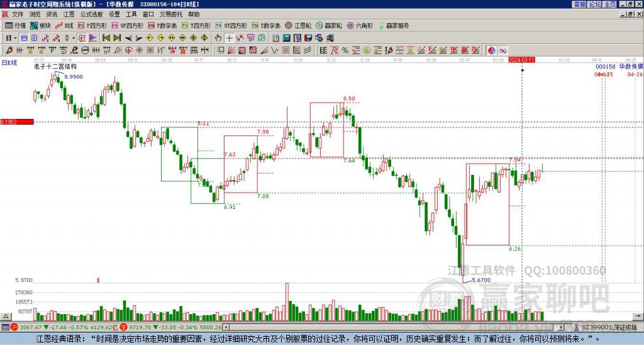644x345 pixels.
Task: Expand the candlestick style dropdown arrow
Action: pos(74,38)
